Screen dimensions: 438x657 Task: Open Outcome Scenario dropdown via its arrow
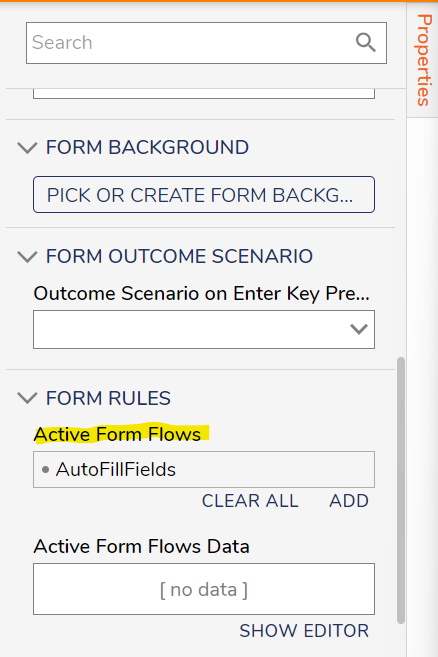click(x=359, y=329)
